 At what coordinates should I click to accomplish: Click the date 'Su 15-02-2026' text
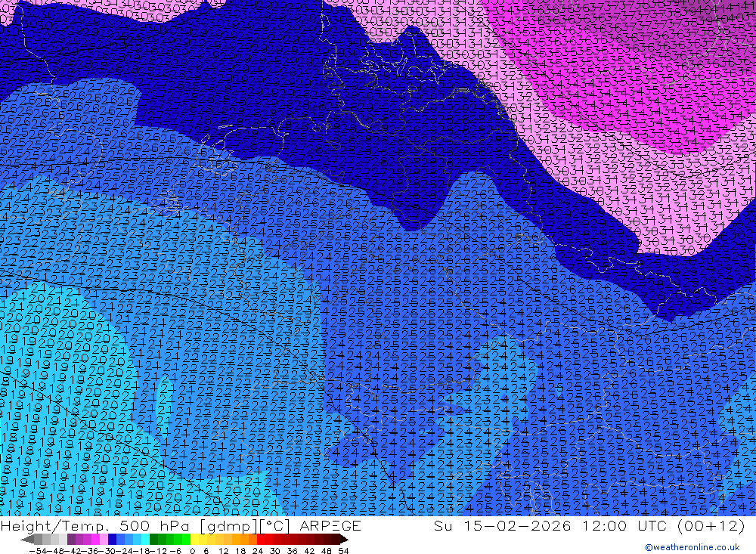tap(502, 526)
